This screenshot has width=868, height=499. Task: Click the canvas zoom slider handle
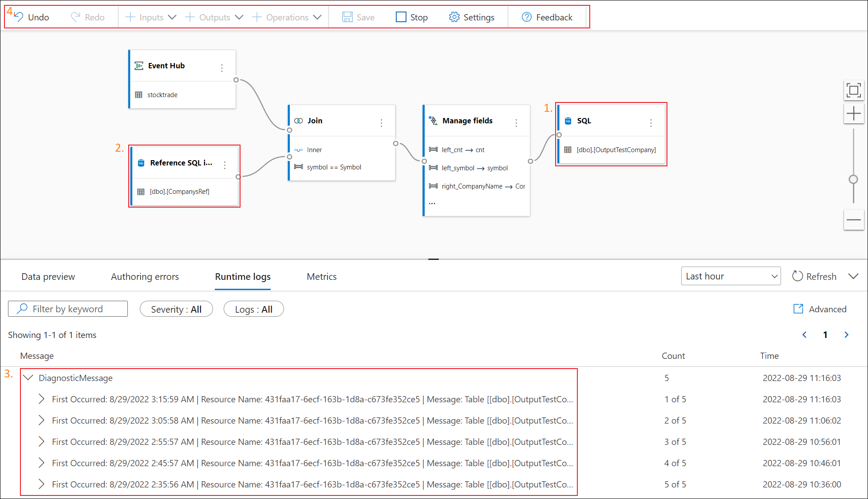853,179
